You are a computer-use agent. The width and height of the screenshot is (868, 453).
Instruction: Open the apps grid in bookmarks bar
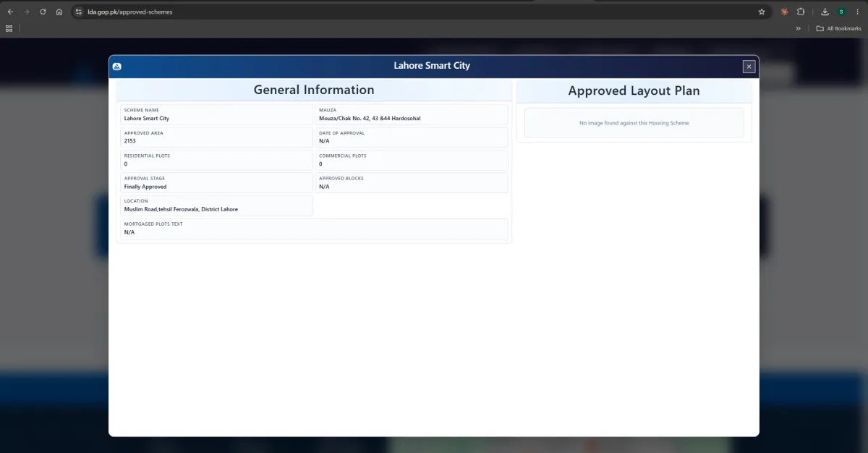(x=9, y=28)
